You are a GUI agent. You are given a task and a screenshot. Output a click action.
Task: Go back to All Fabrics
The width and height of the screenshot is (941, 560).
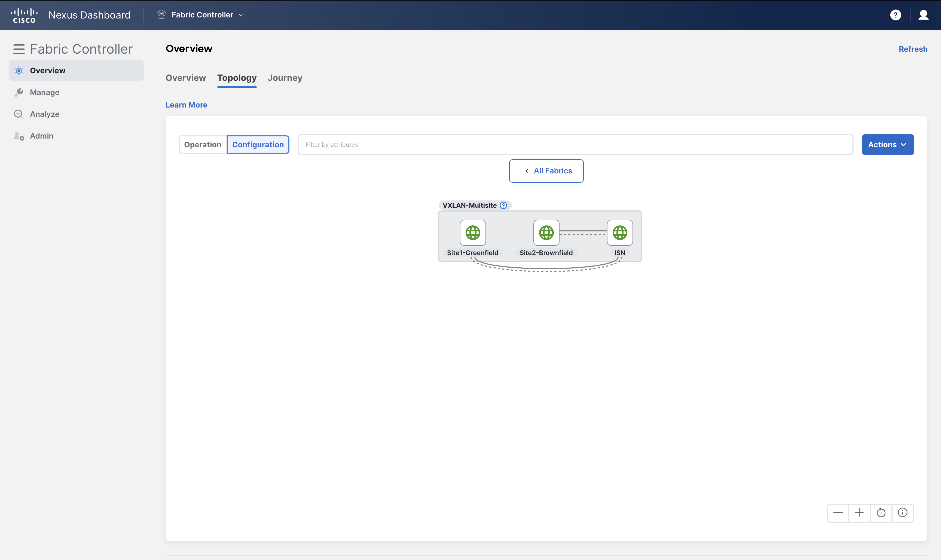click(546, 171)
